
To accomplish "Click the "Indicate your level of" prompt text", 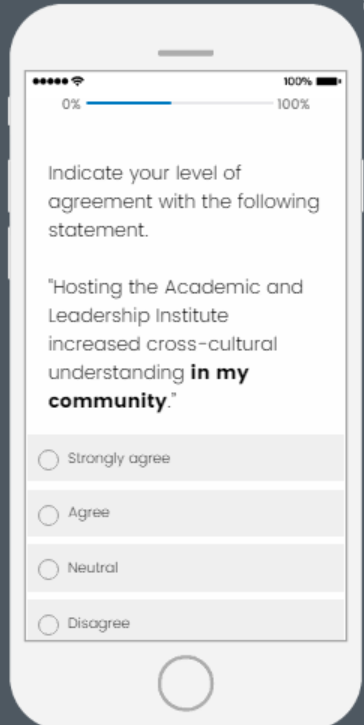I will pyautogui.click(x=145, y=174).
